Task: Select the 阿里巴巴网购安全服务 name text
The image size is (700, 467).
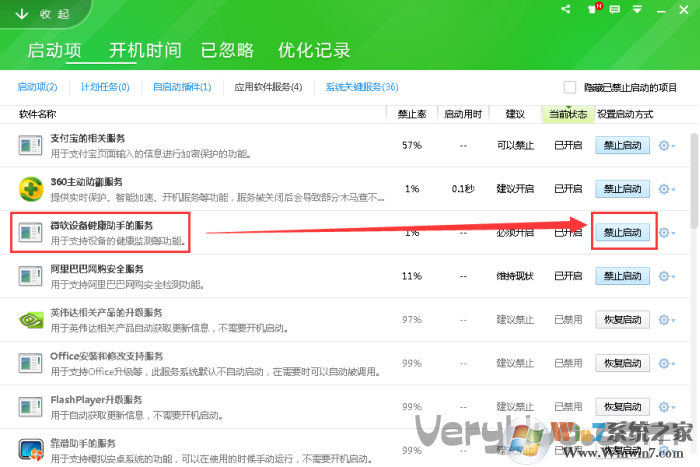Action: (x=97, y=269)
